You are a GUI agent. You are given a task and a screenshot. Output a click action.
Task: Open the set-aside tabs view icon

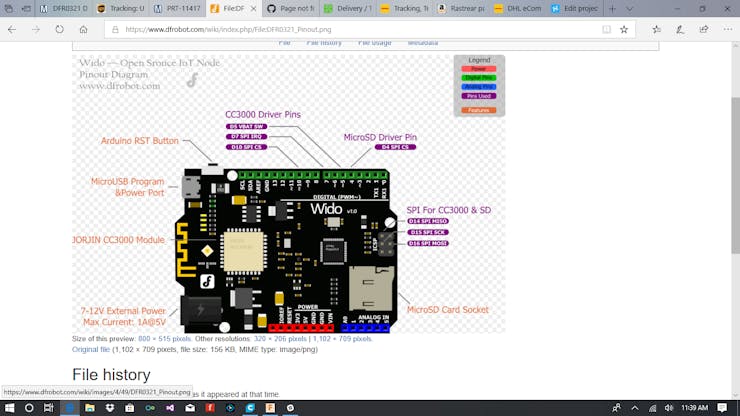click(x=8, y=8)
